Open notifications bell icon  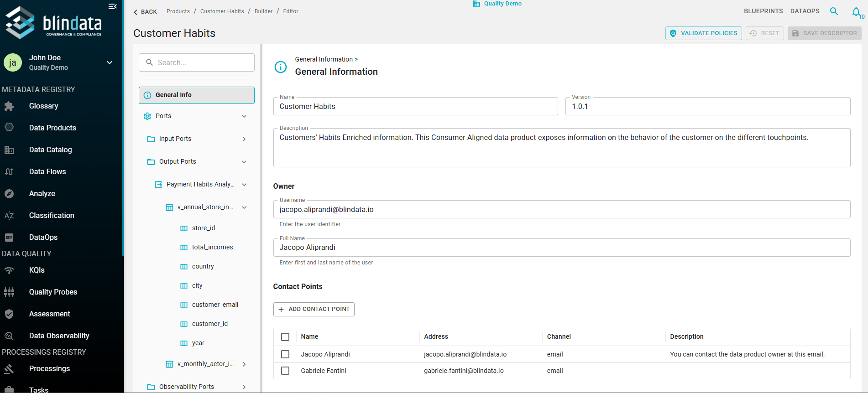click(x=856, y=12)
